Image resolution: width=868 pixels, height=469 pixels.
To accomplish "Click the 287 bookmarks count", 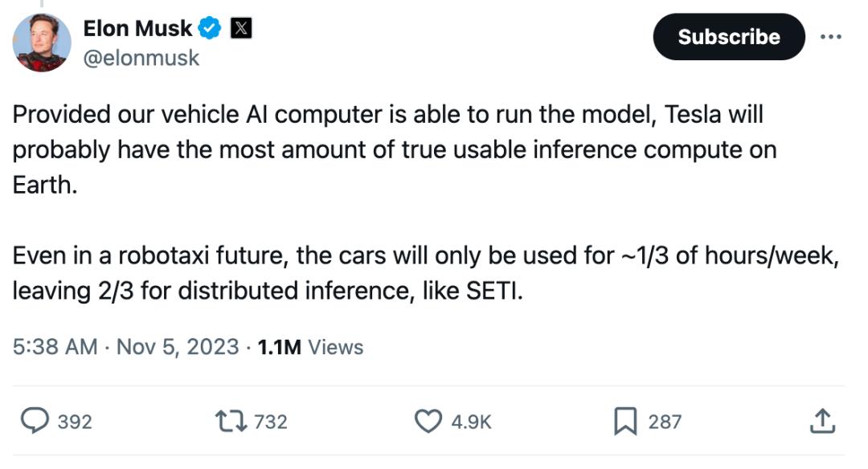I will [x=665, y=422].
